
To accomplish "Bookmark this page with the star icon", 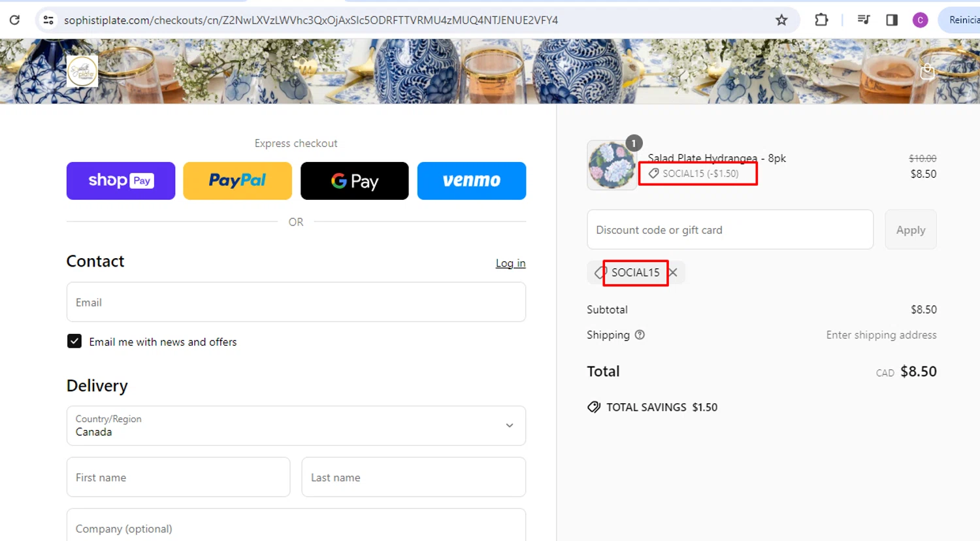I will (781, 20).
